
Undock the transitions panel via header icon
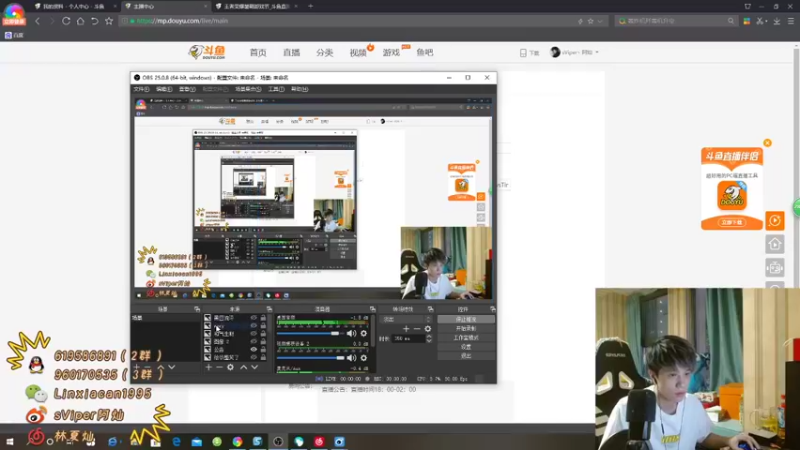[431, 309]
